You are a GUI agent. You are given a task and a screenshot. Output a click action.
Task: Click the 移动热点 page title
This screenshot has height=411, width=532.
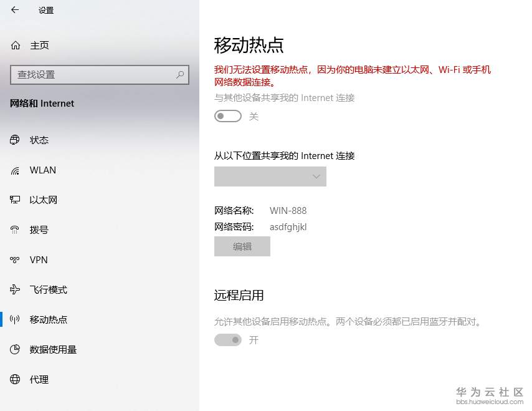tap(249, 45)
